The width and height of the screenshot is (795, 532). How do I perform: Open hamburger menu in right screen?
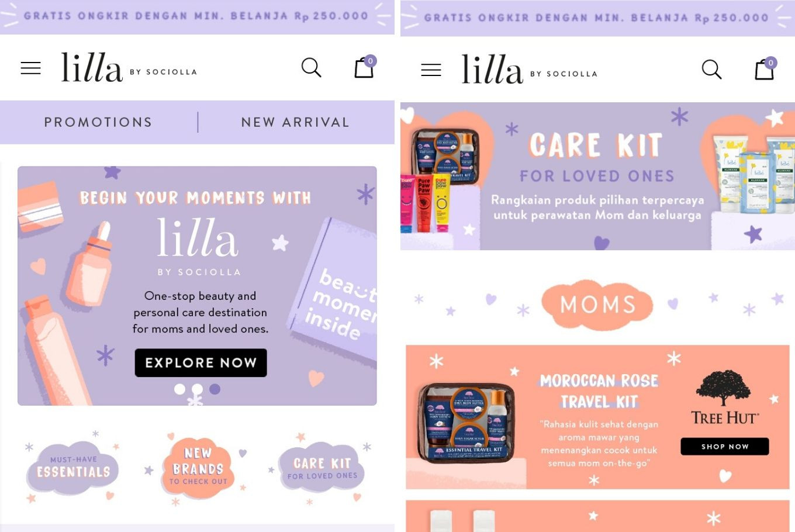431,70
